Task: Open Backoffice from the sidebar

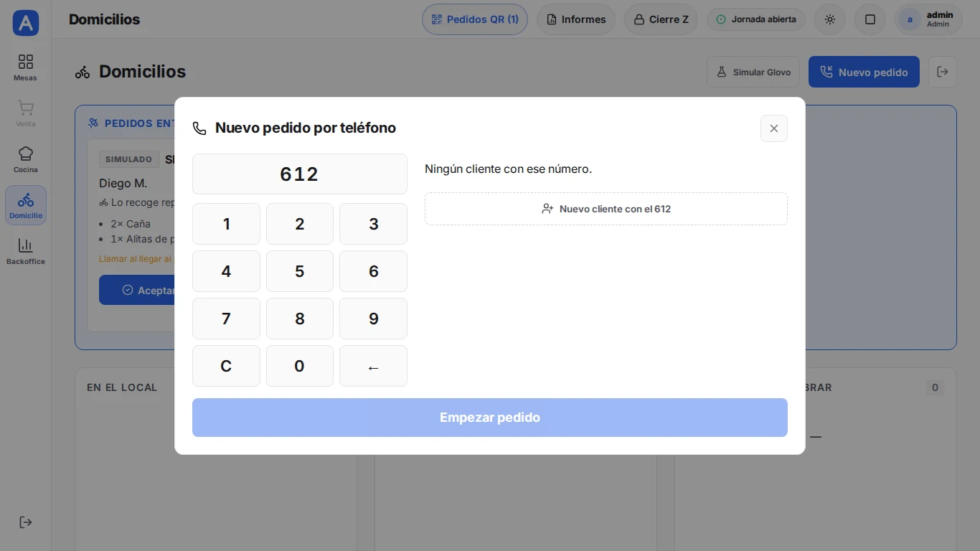Action: [x=25, y=251]
